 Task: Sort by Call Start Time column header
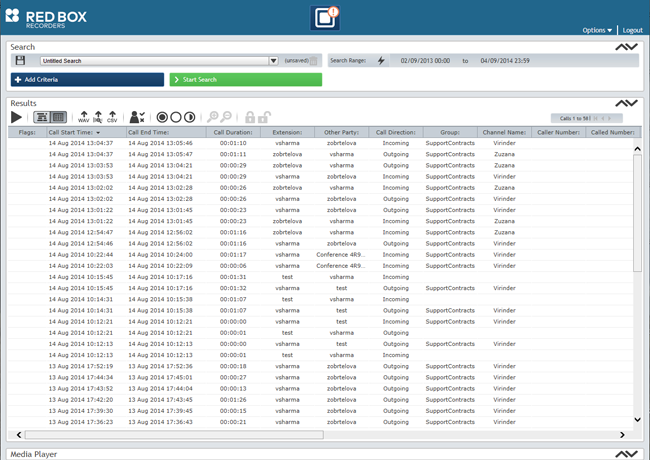(87, 133)
